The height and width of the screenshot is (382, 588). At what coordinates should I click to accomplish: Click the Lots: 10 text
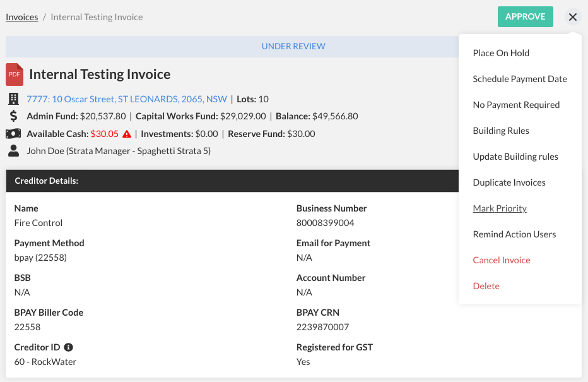click(x=252, y=99)
